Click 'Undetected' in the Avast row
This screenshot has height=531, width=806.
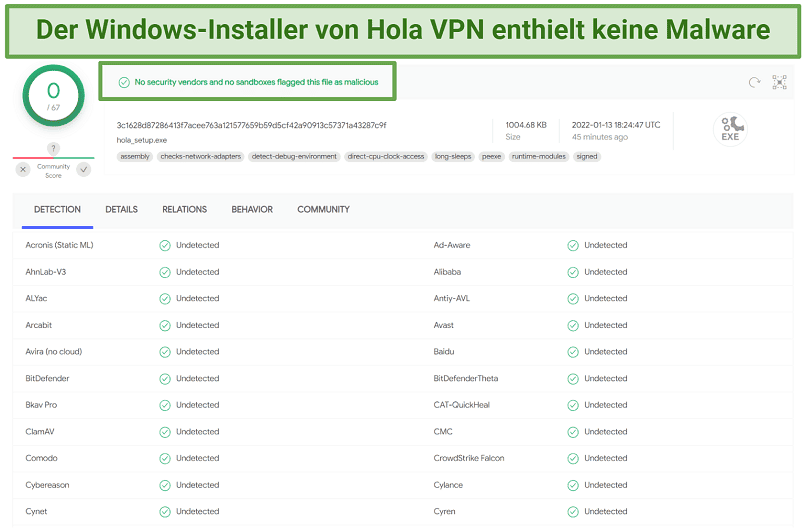[x=606, y=325]
